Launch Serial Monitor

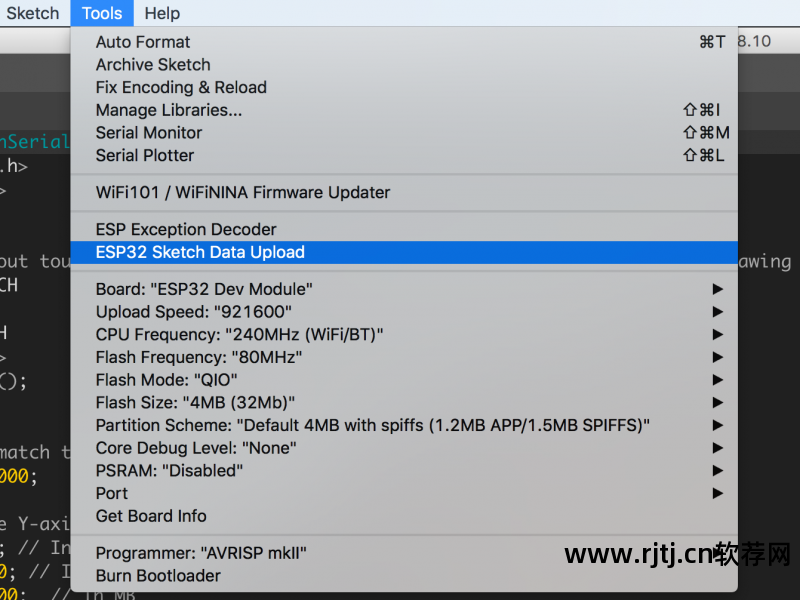click(x=404, y=133)
